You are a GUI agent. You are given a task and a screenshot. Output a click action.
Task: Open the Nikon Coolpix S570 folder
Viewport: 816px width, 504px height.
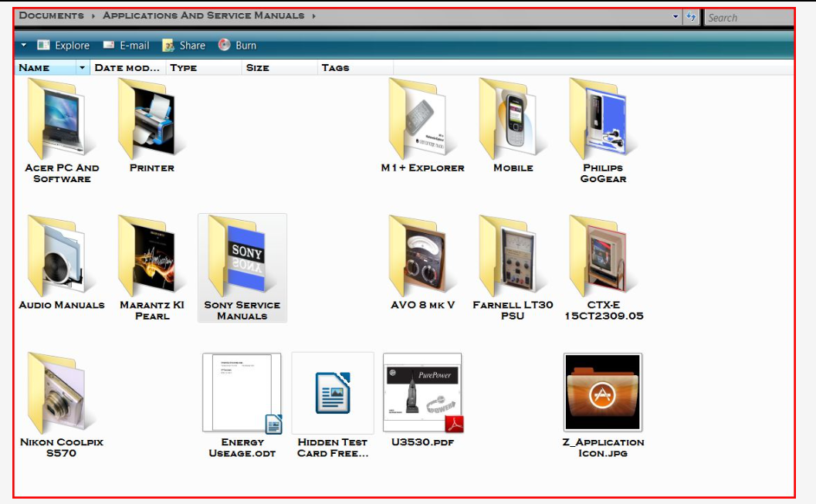(x=62, y=405)
